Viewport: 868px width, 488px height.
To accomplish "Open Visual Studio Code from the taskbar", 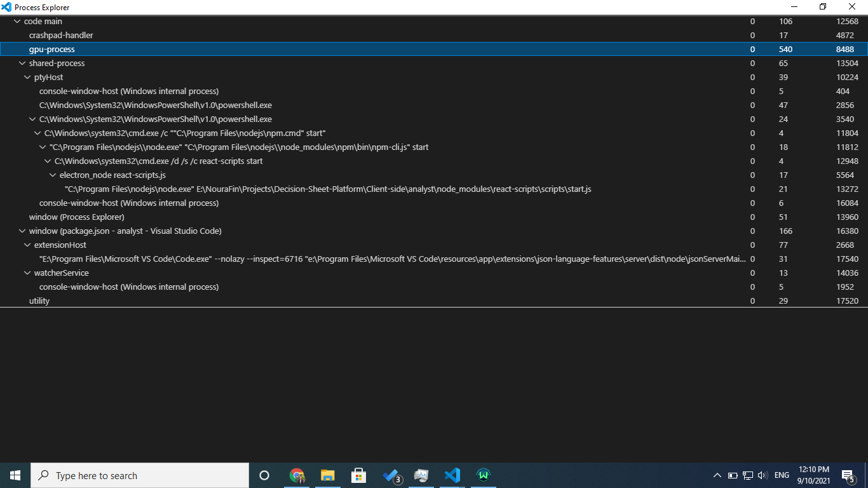I will pyautogui.click(x=452, y=475).
